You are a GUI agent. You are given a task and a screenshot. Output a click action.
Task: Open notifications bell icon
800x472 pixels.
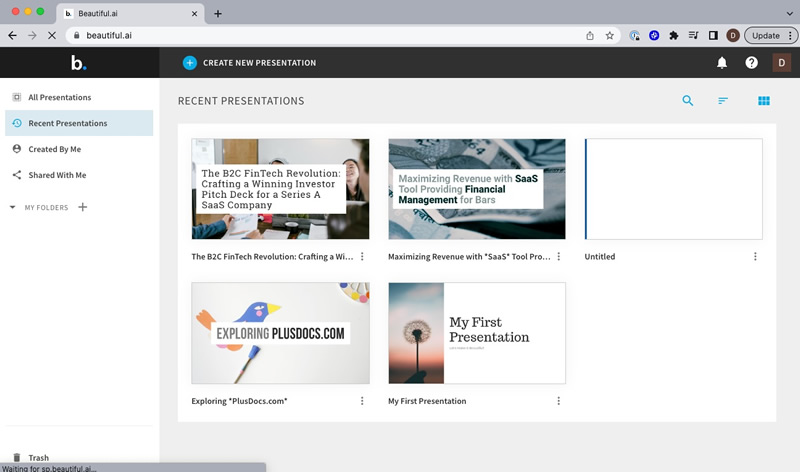click(722, 63)
